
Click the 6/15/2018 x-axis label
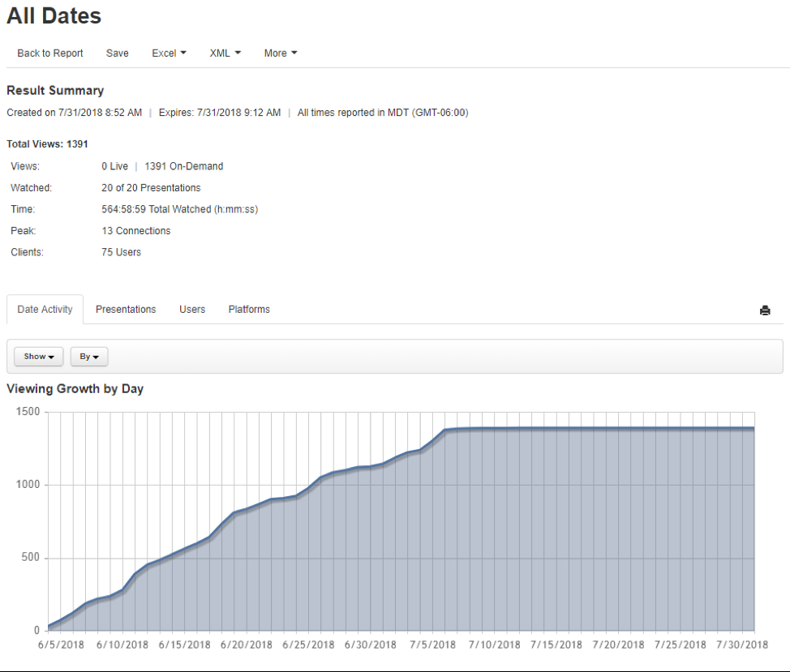click(184, 644)
